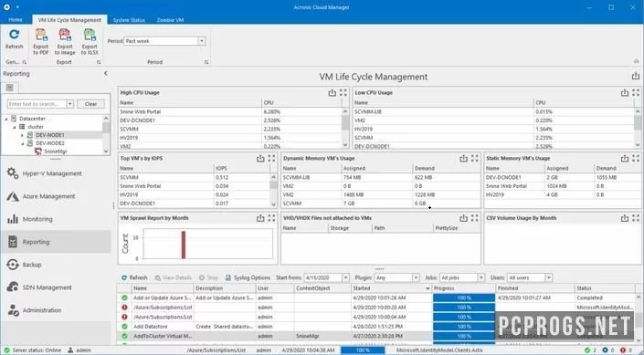644x355 pixels.
Task: Maximize Static Memory VM's Usage panel
Action: pos(636,159)
